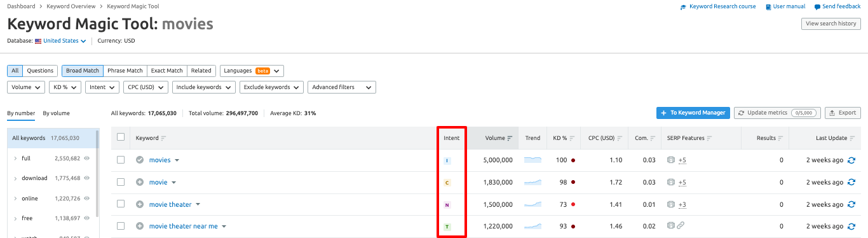
Task: Switch to Phrase Match tab
Action: pyautogui.click(x=125, y=71)
